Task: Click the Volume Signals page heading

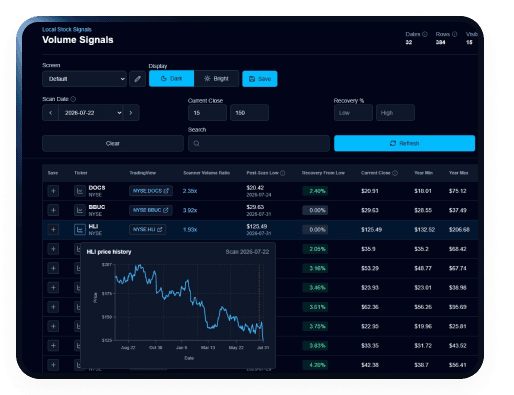Action: coord(78,40)
